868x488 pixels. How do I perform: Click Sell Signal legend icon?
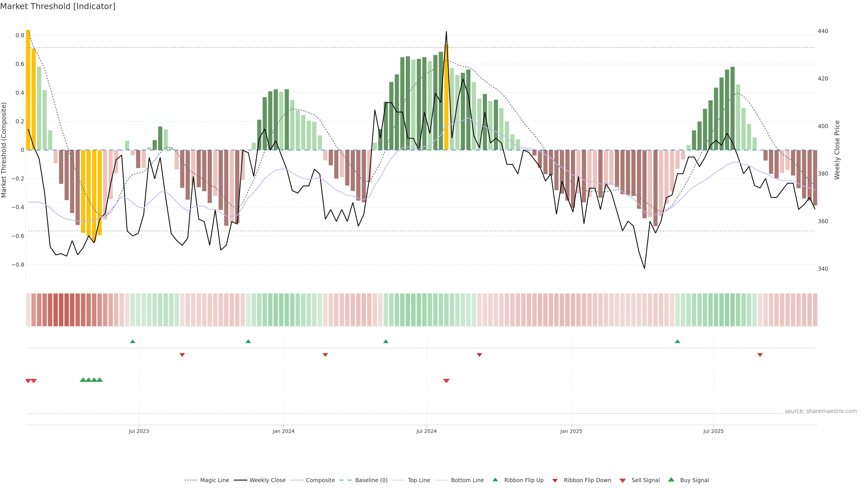coord(623,481)
